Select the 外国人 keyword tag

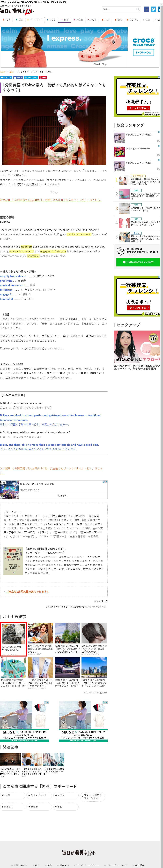tap(66, 795)
